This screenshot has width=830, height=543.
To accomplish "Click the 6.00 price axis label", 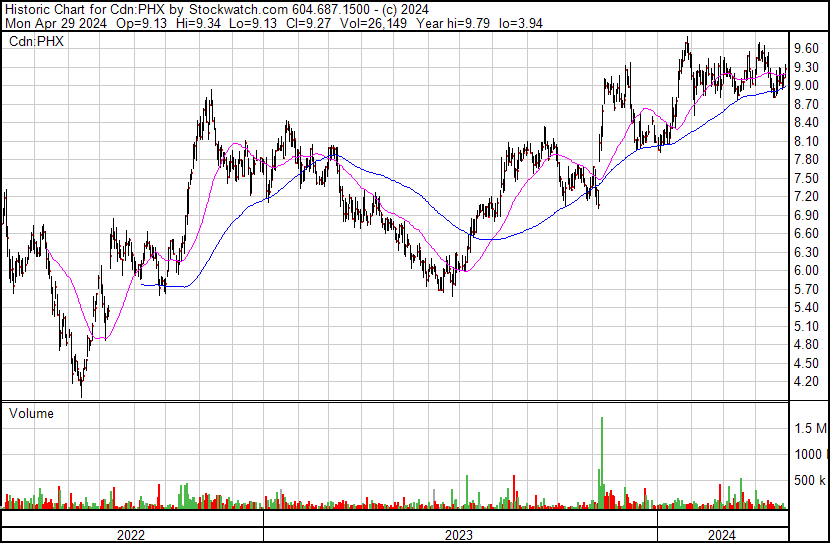I will (x=806, y=270).
